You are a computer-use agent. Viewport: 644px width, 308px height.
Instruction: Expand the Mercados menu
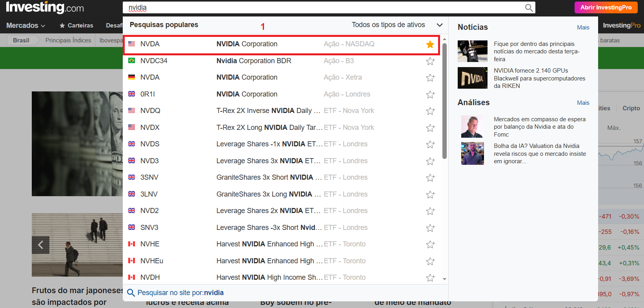point(25,26)
